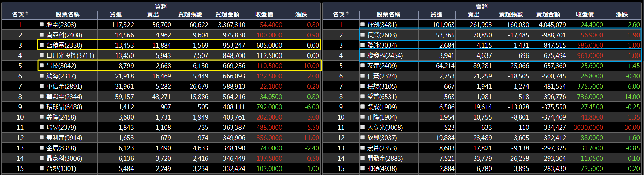
Task: Open stock 晶豪科(3006)
Action: 65,158
